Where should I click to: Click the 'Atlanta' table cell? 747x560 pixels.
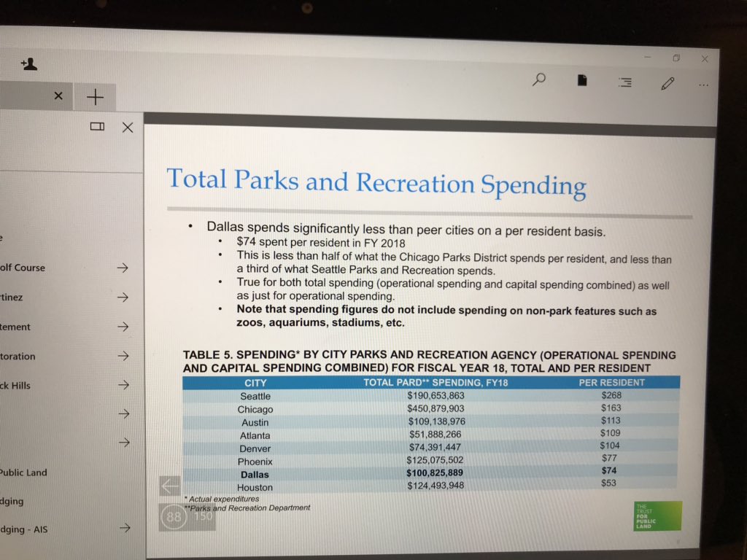click(255, 436)
